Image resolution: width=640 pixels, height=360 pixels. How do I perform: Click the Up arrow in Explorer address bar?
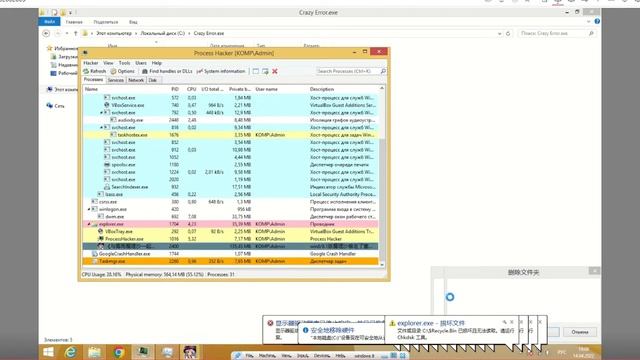[76, 33]
